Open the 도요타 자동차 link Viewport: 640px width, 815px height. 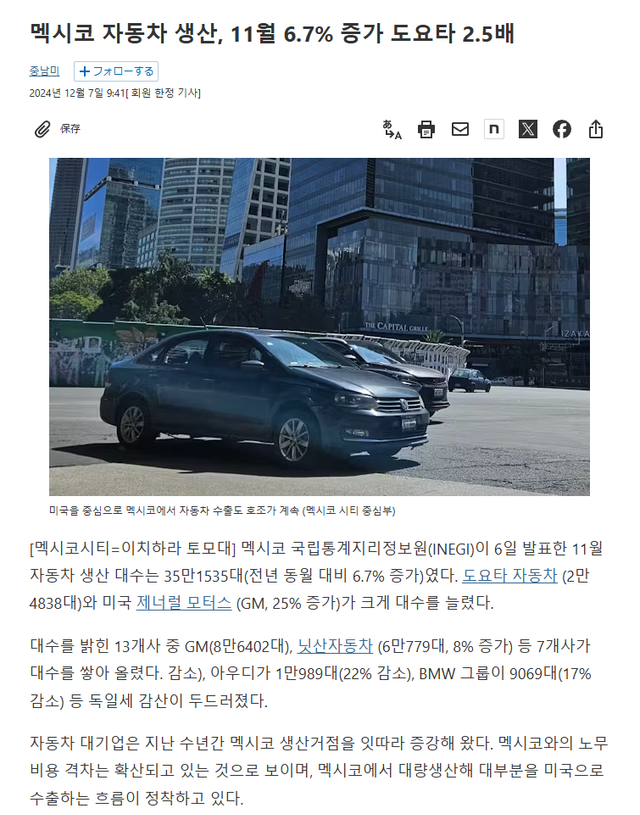pos(510,575)
